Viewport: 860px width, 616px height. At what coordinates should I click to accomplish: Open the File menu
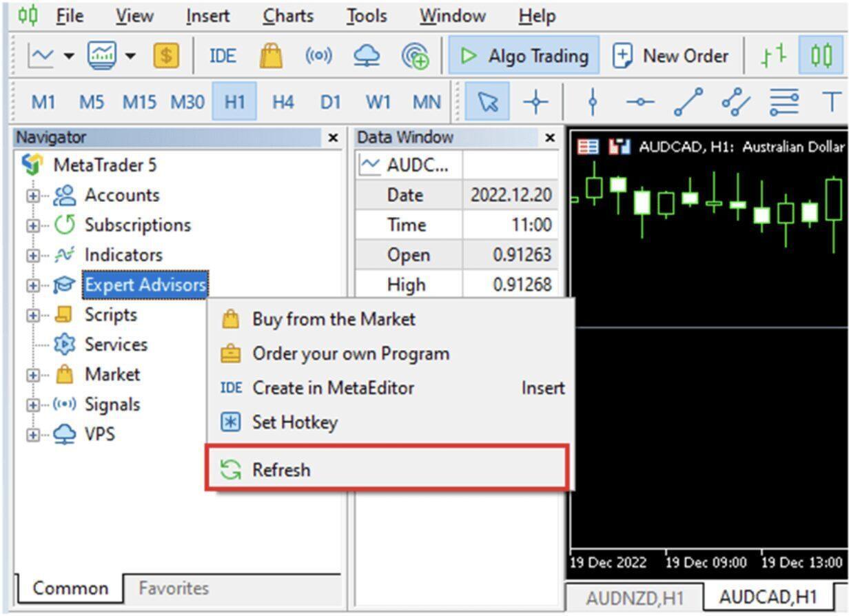click(x=70, y=15)
